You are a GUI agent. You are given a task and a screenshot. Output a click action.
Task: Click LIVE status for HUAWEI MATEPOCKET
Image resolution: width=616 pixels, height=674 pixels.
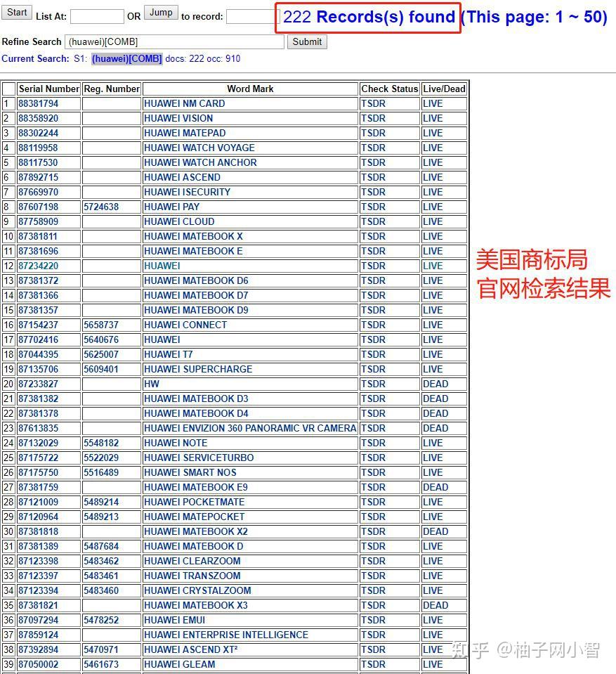click(x=433, y=517)
